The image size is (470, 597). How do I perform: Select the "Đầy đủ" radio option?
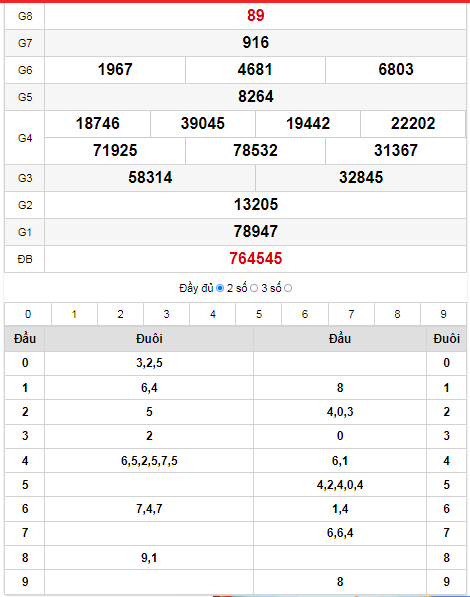click(x=220, y=288)
